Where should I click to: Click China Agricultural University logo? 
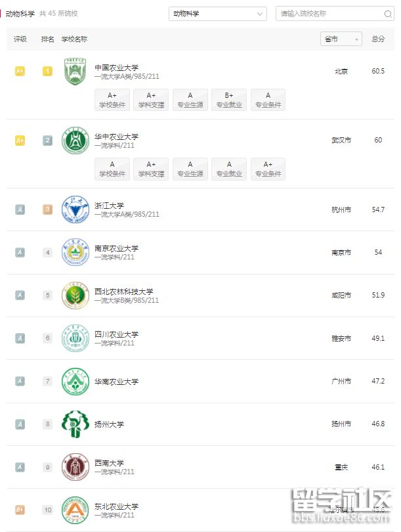75,72
